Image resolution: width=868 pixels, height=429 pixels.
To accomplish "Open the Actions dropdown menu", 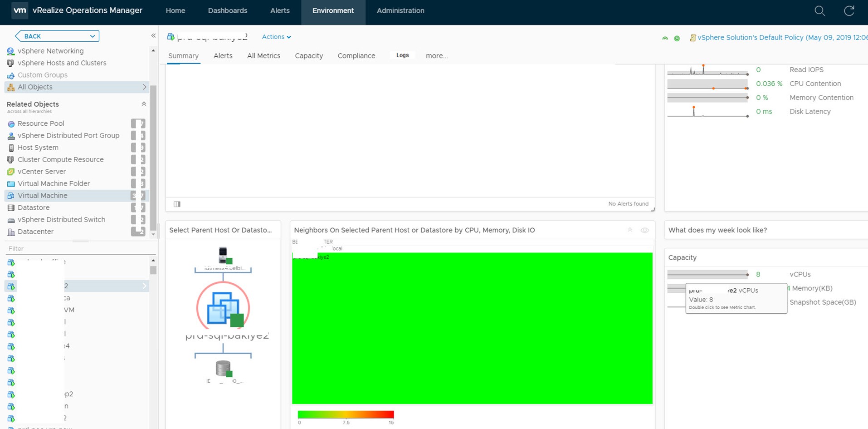I will pos(276,37).
